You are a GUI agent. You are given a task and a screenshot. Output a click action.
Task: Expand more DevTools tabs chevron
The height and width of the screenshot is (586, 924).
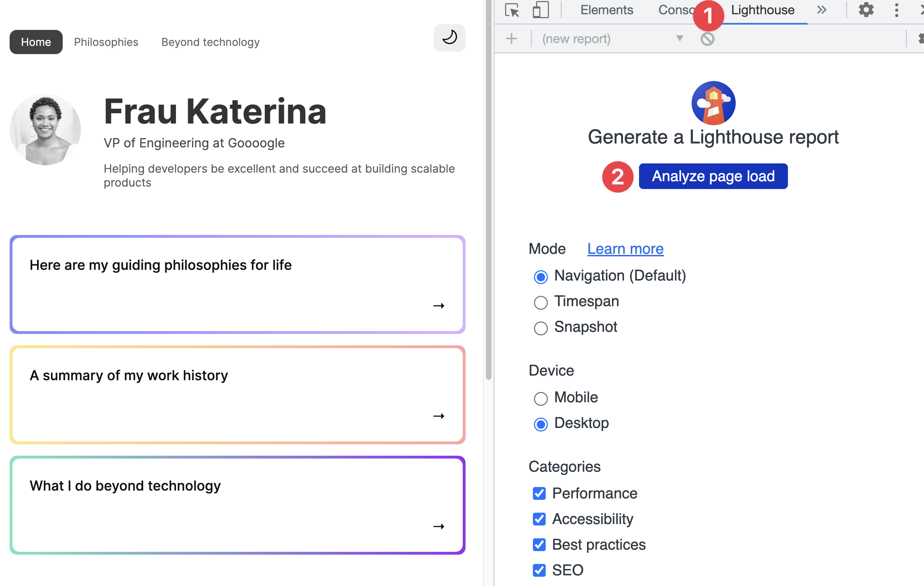pyautogui.click(x=821, y=10)
